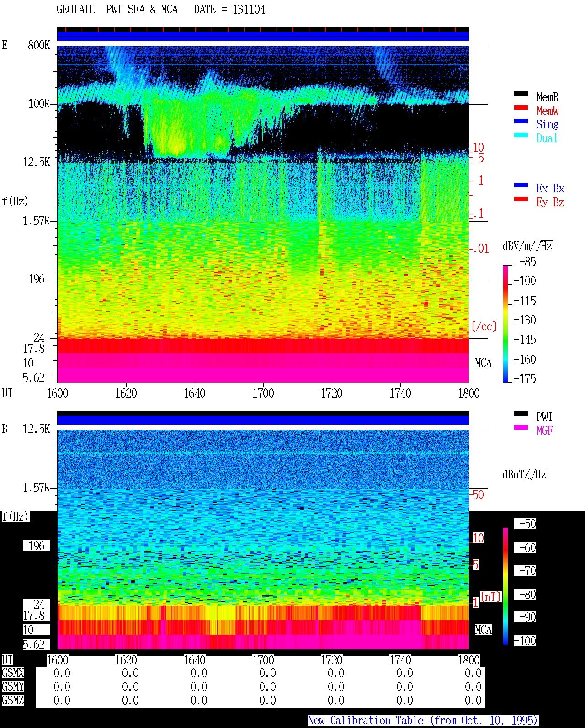This screenshot has height=728, width=585.
Task: Click the red Ey Bz legend swatch
Action: pos(521,199)
